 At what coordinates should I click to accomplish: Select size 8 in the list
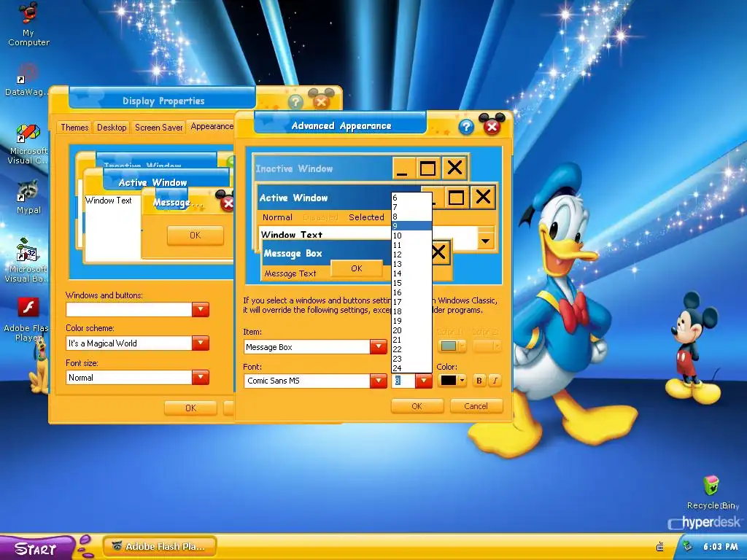pos(411,217)
